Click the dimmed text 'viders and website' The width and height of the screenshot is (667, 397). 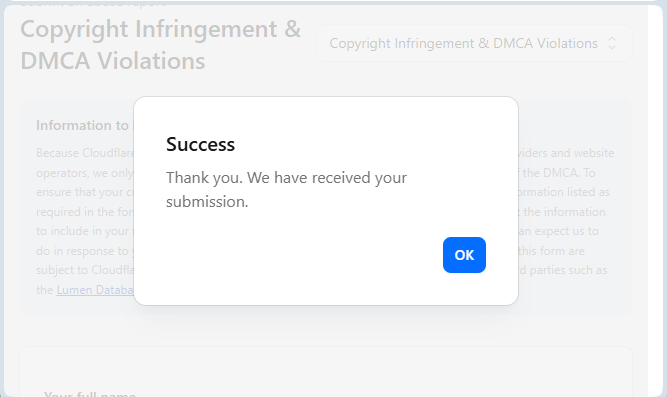point(566,153)
